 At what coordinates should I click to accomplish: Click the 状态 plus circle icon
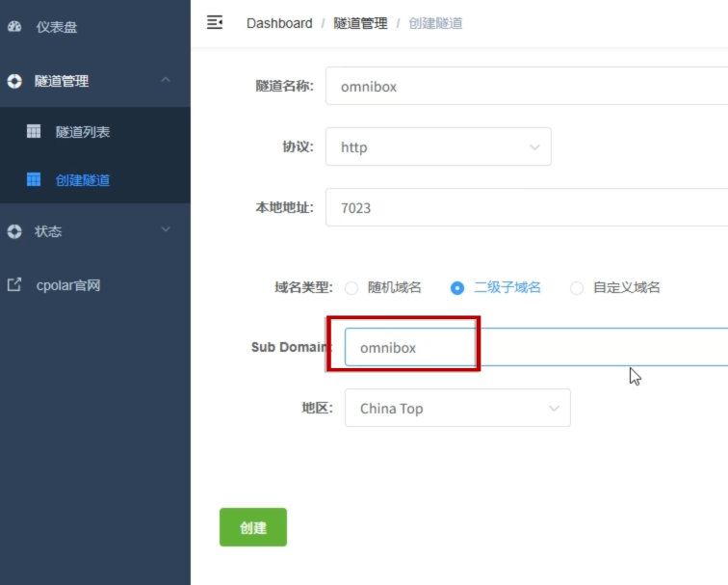14,231
